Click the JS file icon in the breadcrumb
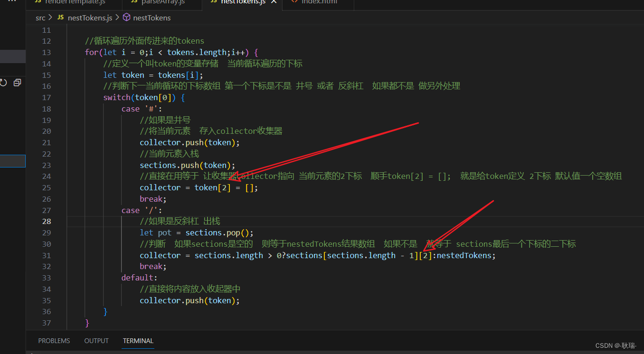This screenshot has height=354, width=644. coord(60,18)
